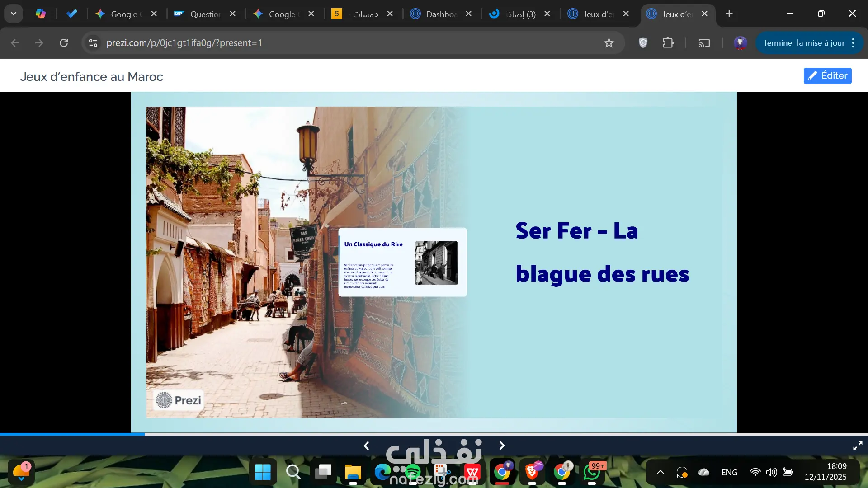Click the cast media icon
The image size is (868, 488).
pos(704,43)
